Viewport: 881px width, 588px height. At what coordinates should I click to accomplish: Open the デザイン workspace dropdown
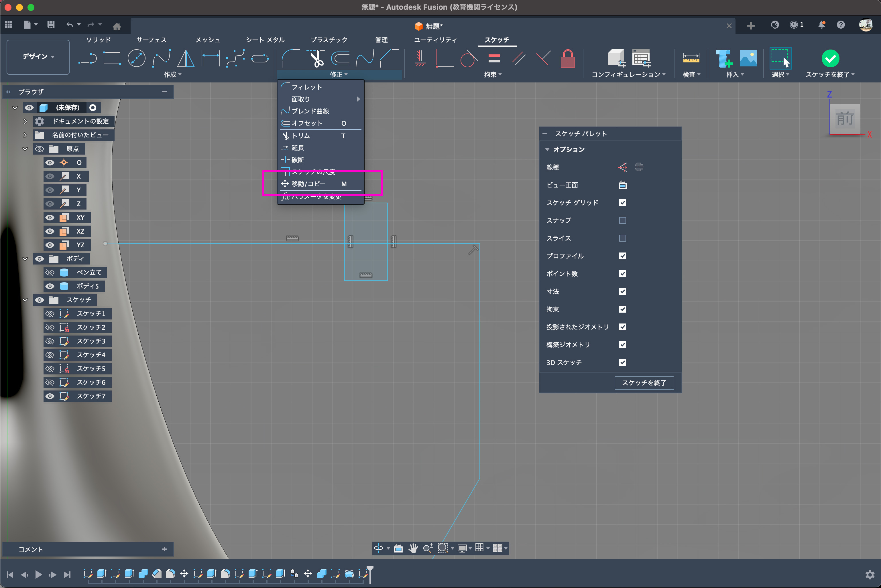38,57
